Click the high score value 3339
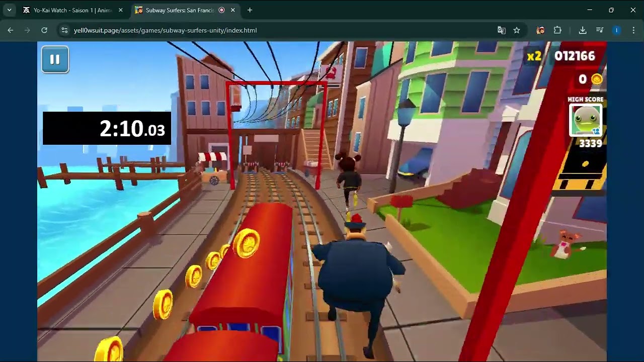Image resolution: width=644 pixels, height=362 pixels. [x=591, y=144]
